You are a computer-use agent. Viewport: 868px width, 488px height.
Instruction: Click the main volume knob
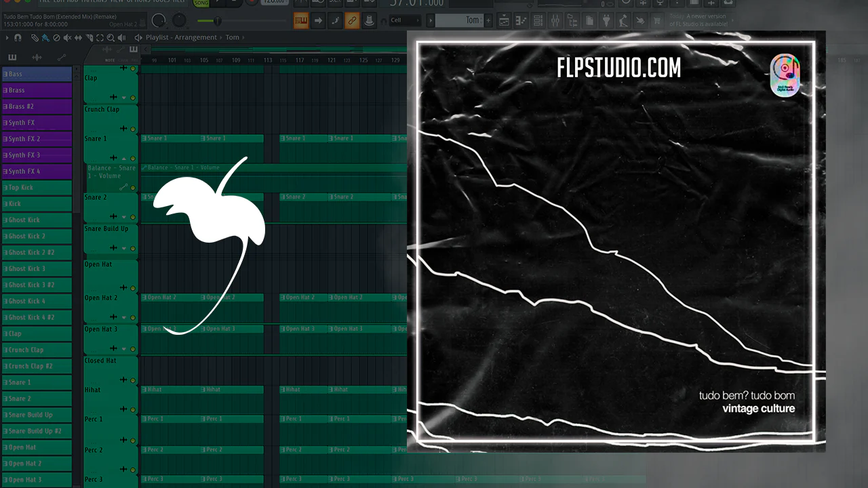pos(158,21)
